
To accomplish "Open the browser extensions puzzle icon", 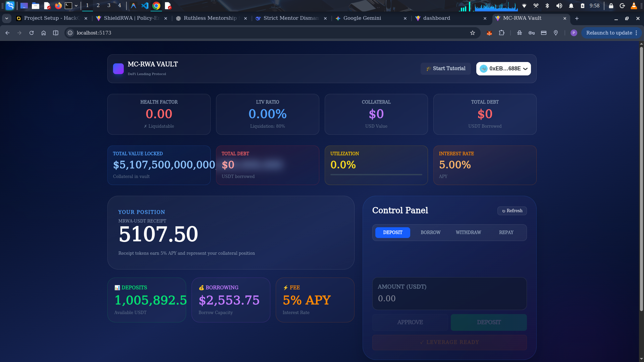I will tap(501, 33).
